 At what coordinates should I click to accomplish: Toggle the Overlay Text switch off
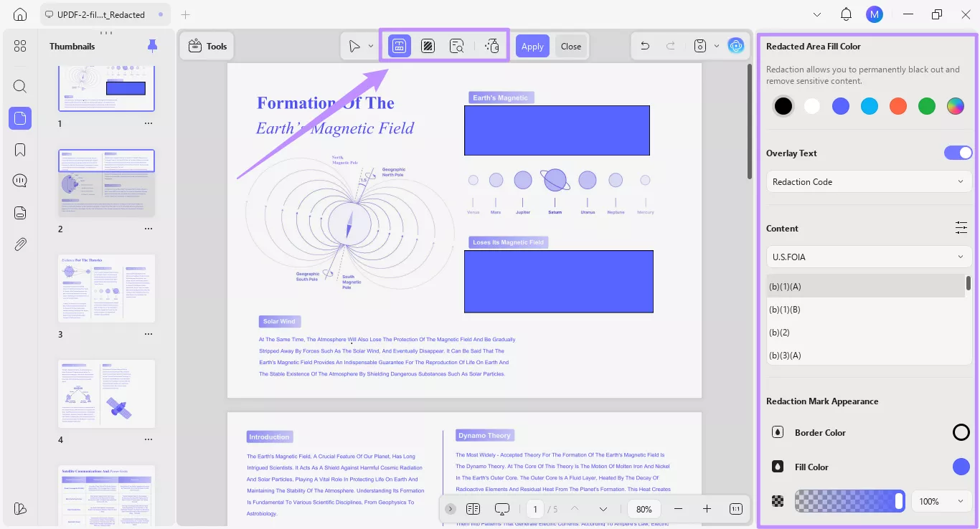[x=958, y=153]
